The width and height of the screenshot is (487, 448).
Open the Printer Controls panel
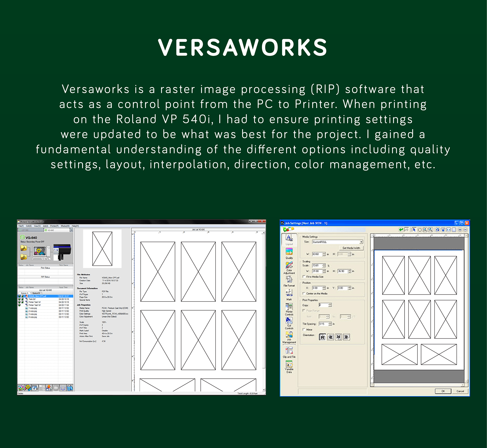click(x=289, y=307)
